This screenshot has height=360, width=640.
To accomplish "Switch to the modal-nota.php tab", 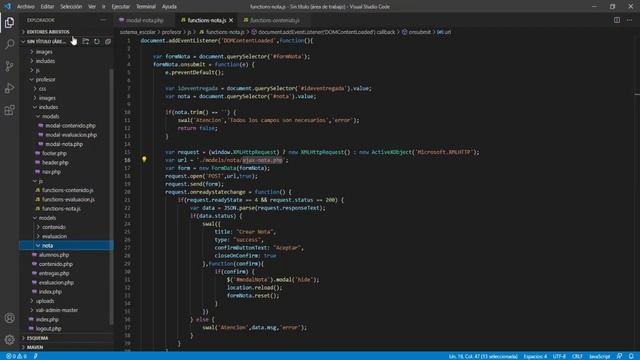I will [x=144, y=20].
